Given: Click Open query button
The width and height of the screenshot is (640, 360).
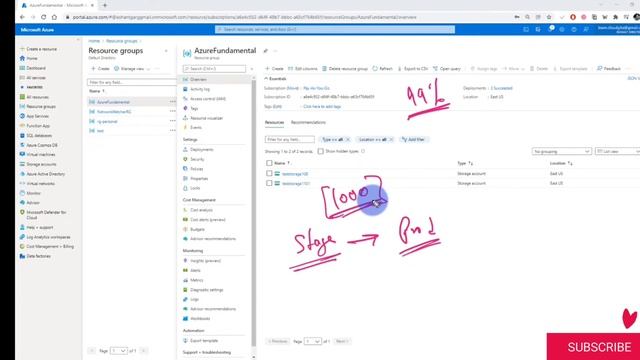Looking at the screenshot, I should pos(447,69).
